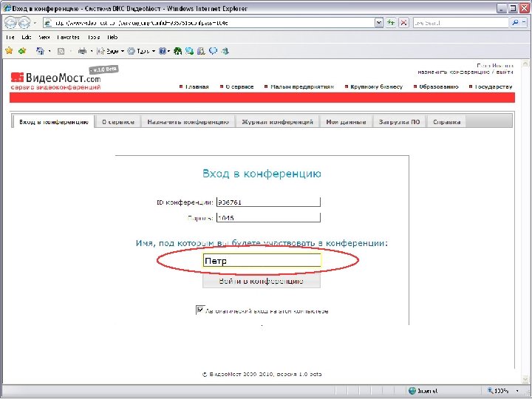Viewport: 532px width, 399px height.
Task: Click назначить конференцию link at top right
Action: coord(454,72)
